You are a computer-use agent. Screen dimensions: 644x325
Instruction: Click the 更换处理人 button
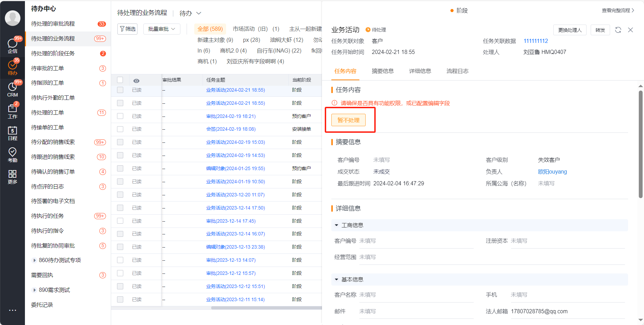coord(570,30)
